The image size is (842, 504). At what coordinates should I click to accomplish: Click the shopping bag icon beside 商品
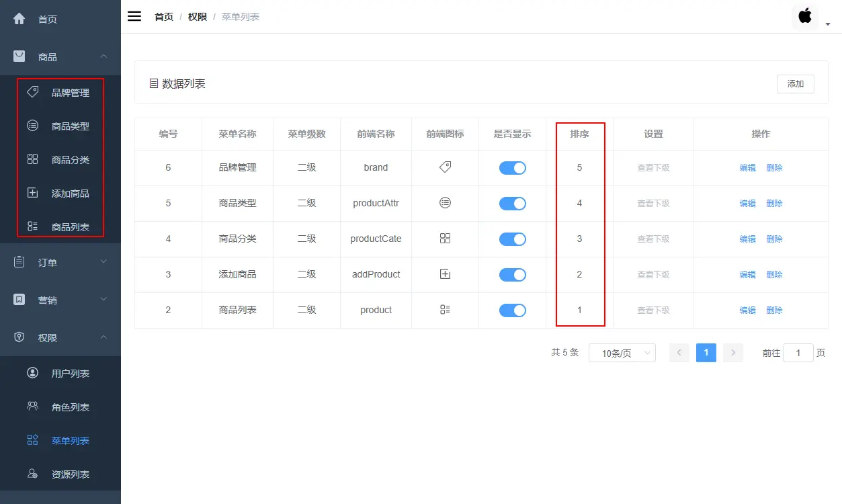pyautogui.click(x=19, y=56)
